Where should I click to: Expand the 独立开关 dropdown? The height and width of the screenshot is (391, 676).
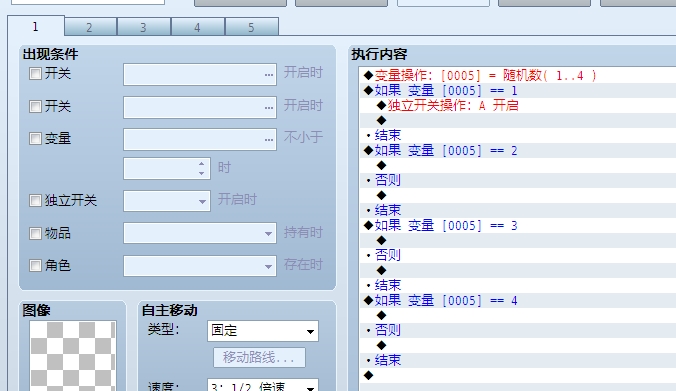167,201
